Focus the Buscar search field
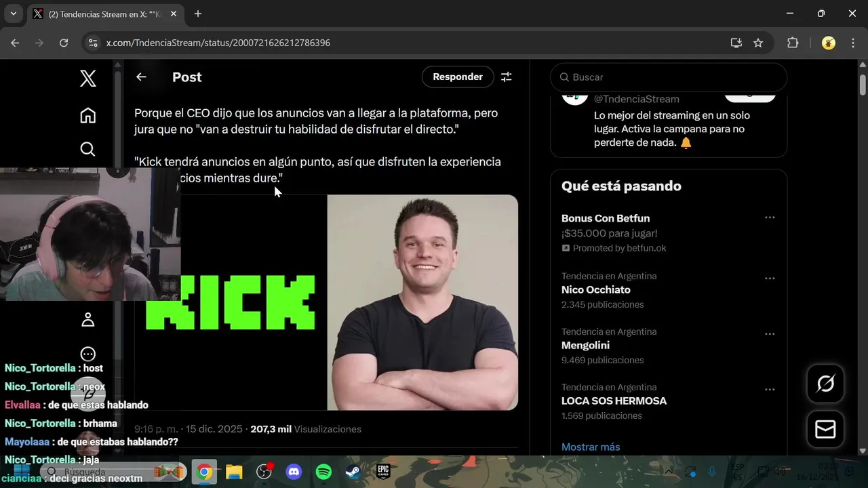This screenshot has height=488, width=868. [x=669, y=77]
